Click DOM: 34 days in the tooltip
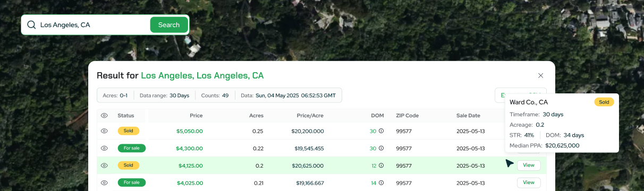The height and width of the screenshot is (191, 644). click(x=565, y=135)
